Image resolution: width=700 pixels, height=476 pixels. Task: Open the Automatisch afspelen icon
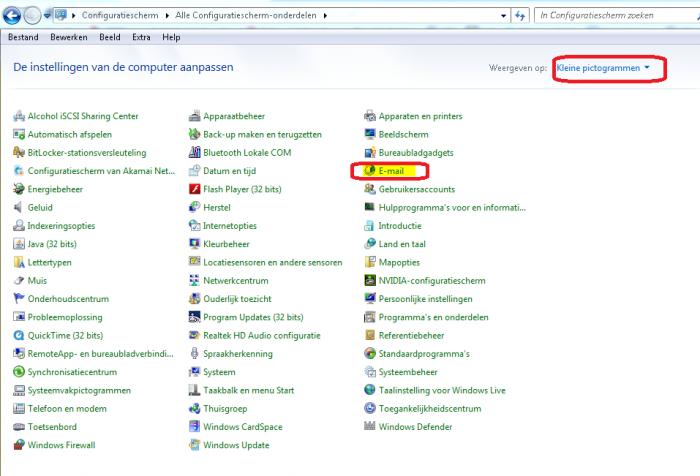tap(19, 134)
